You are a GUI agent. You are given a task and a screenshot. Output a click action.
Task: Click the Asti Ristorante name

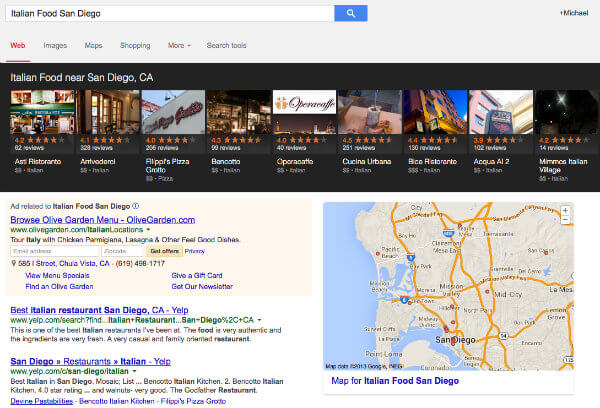coord(38,162)
